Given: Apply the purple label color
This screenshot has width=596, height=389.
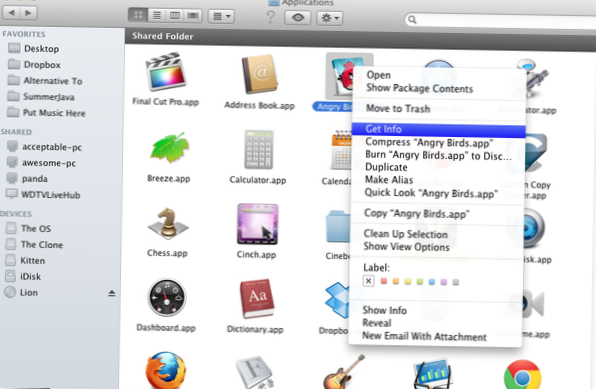Looking at the screenshot, I should point(444,282).
